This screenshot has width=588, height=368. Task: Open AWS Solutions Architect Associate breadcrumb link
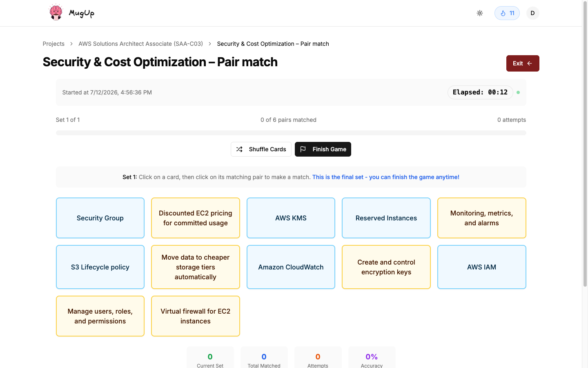[140, 44]
